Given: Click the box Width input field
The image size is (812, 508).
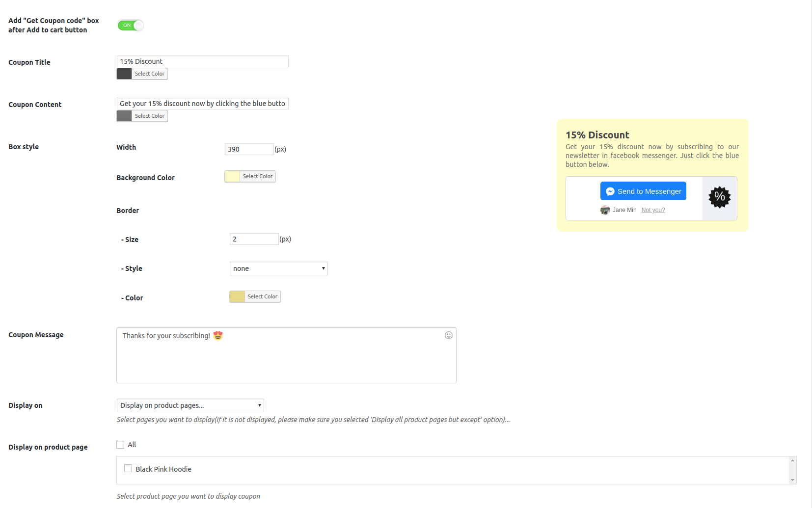Looking at the screenshot, I should (x=249, y=149).
